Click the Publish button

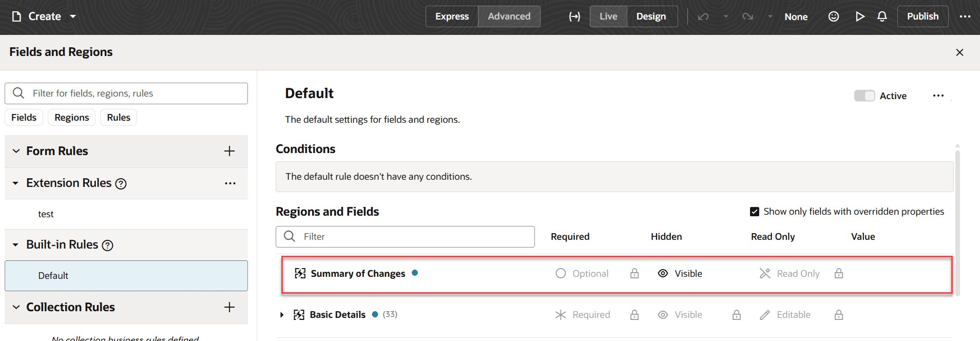[923, 16]
